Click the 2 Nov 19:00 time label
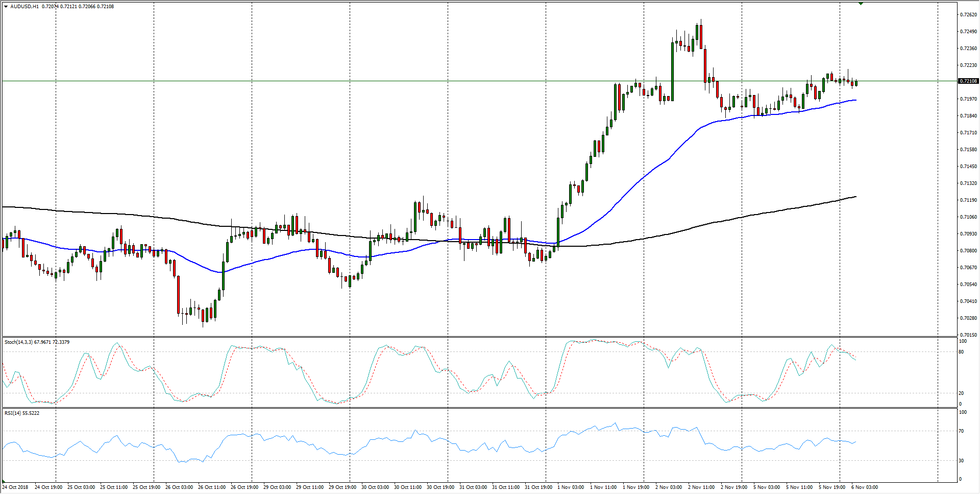Screen dimensions: 980x494 734,487
